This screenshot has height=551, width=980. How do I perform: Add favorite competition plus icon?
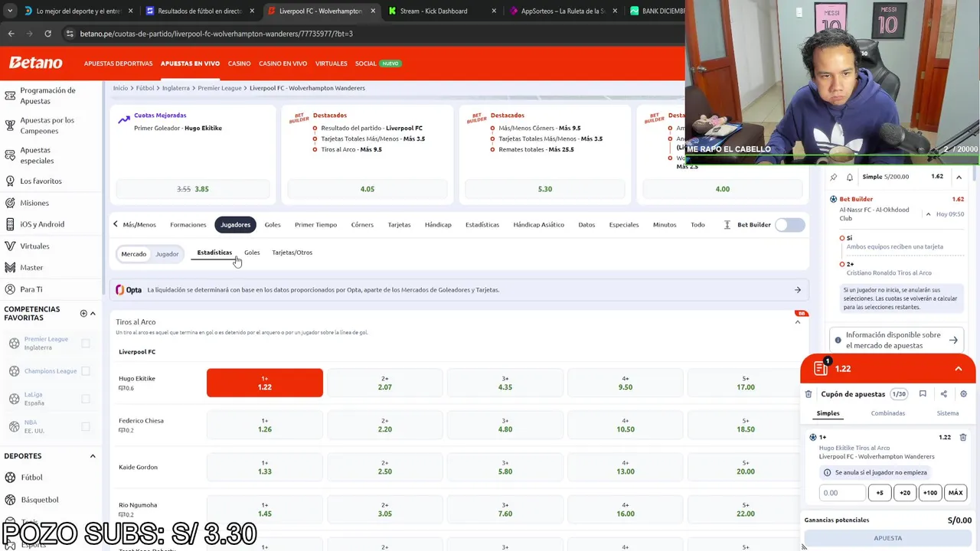[83, 313]
